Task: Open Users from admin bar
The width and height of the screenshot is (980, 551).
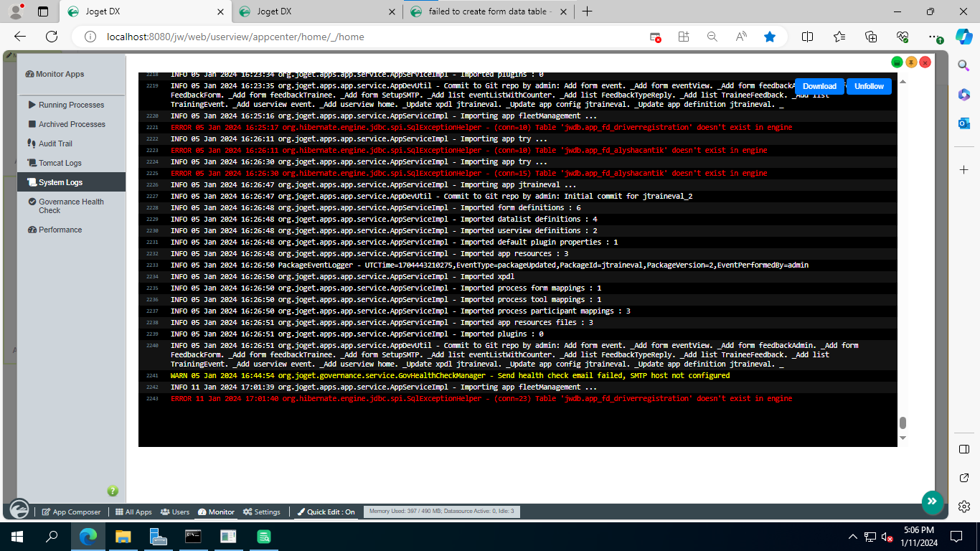Action: pos(175,512)
